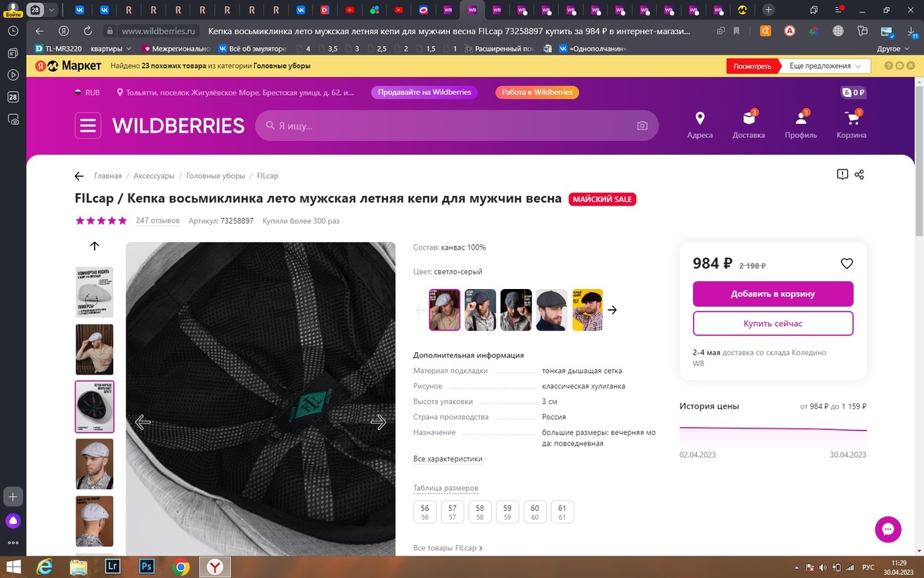This screenshot has height=578, width=924.
Task: Click Купить сейчас button
Action: [x=773, y=324]
